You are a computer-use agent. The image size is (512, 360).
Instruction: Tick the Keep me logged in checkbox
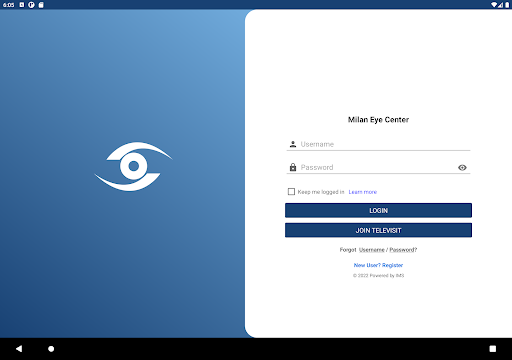(x=291, y=192)
